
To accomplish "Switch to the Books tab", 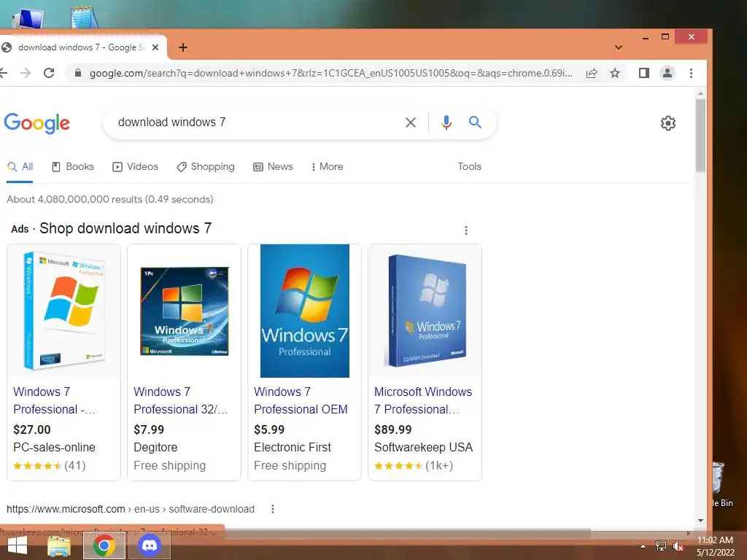I will (72, 167).
